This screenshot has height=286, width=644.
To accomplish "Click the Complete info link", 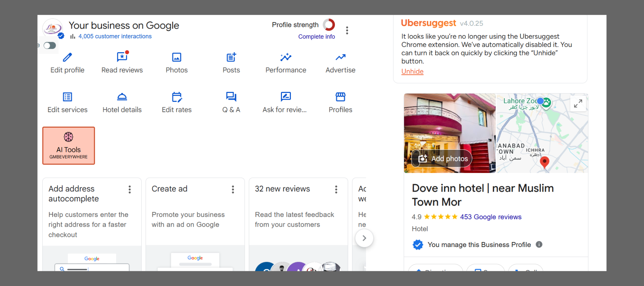I will click(x=316, y=36).
